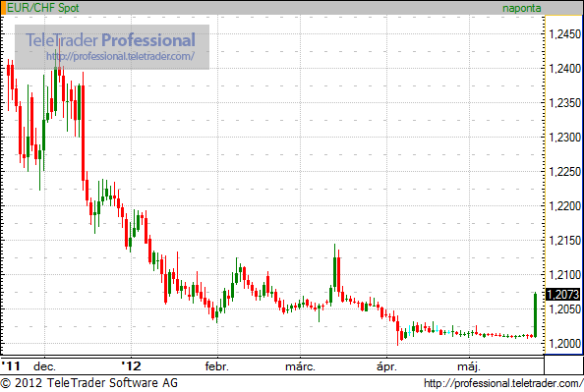Click the 1,2400 price axis label
This screenshot has width=584, height=392.
coord(565,69)
